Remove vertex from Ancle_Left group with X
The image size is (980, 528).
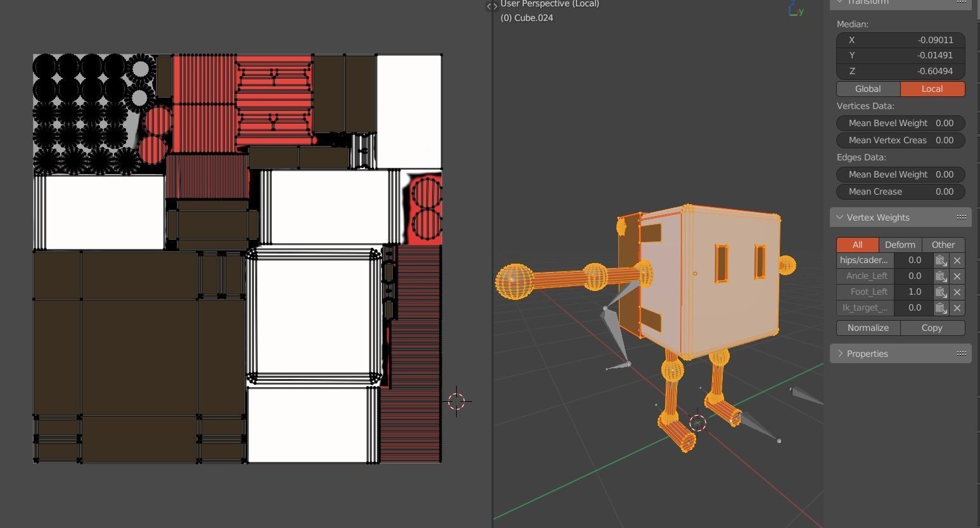coord(957,276)
